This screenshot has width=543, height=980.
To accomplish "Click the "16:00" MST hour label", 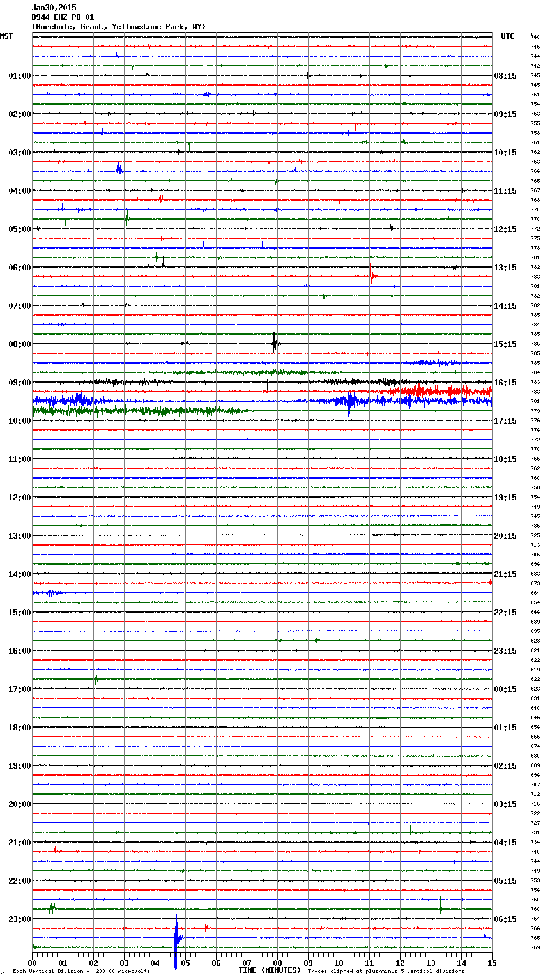I will pos(19,651).
